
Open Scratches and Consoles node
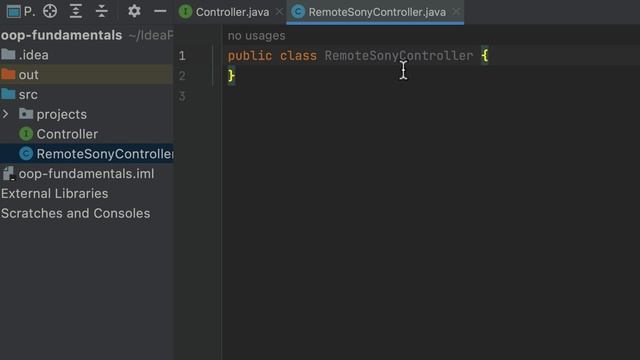pos(76,213)
